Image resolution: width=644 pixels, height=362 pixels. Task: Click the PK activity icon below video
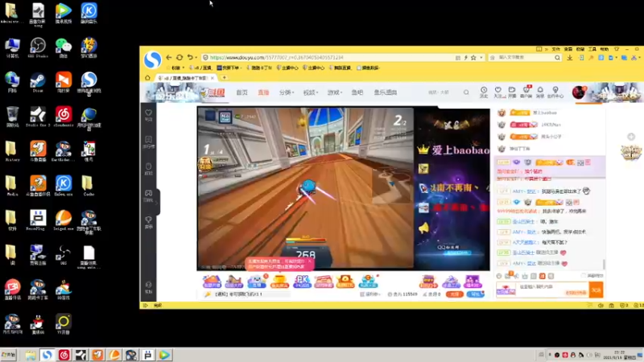click(x=302, y=282)
